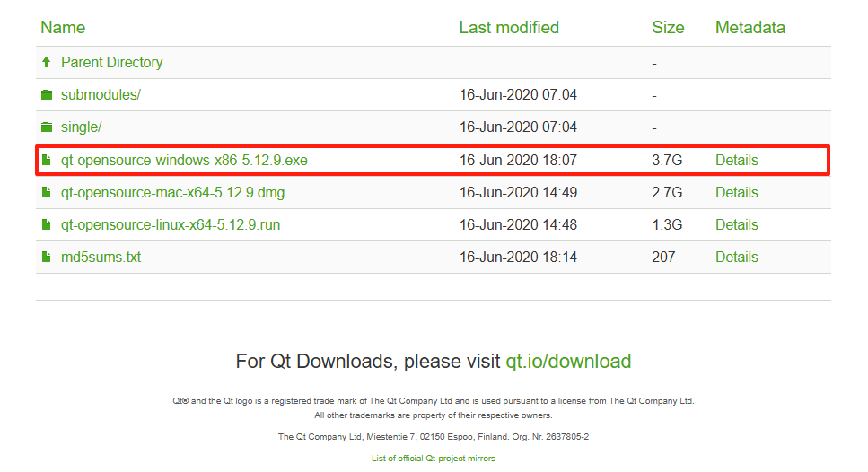This screenshot has height=472, width=868.
Task: Click the file icon beside the windows-x86 exe
Action: 47,160
